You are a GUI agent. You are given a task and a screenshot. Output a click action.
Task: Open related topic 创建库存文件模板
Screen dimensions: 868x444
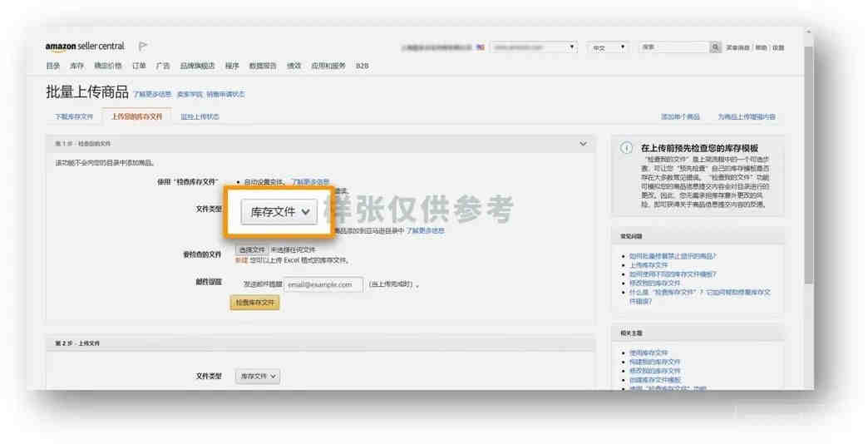point(655,380)
